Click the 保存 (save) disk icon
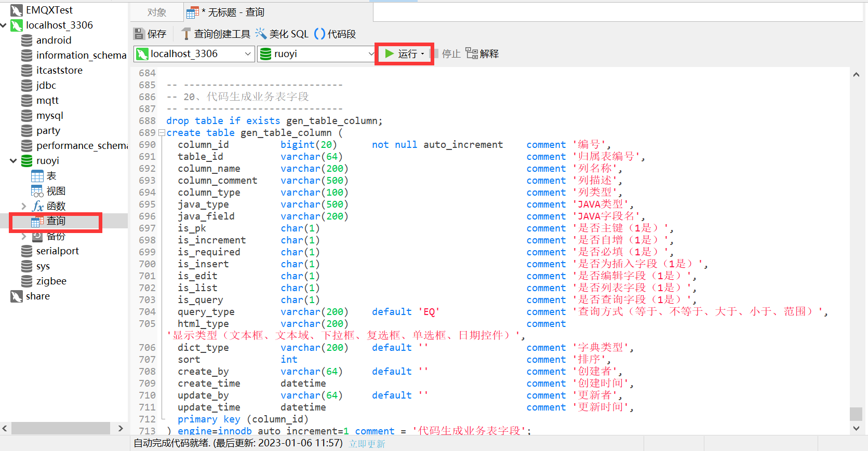The width and height of the screenshot is (868, 451). coord(139,34)
